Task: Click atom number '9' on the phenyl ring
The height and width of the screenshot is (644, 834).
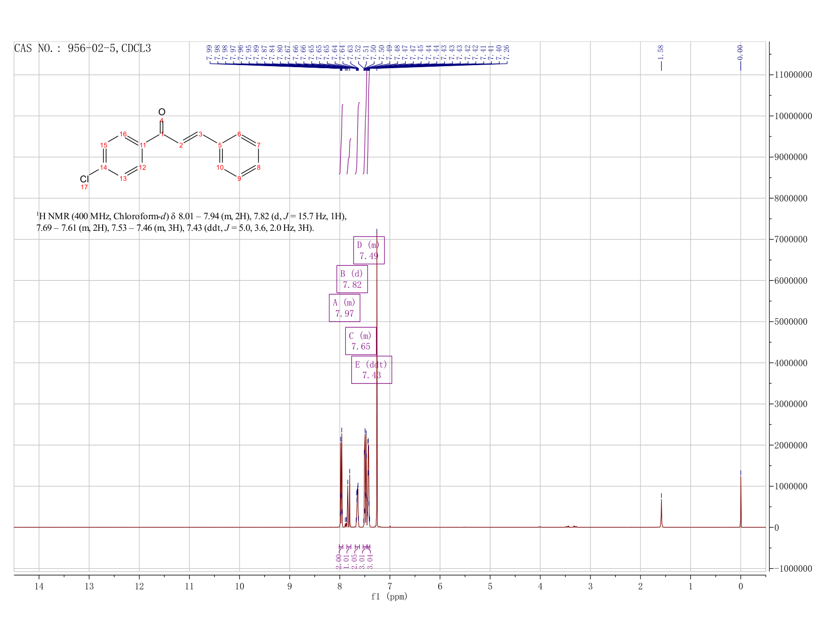Action: pos(239,178)
